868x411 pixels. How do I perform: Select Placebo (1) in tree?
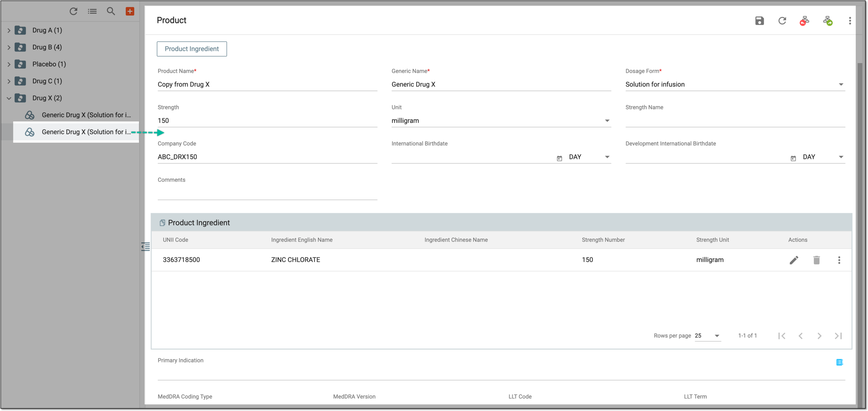pos(49,64)
